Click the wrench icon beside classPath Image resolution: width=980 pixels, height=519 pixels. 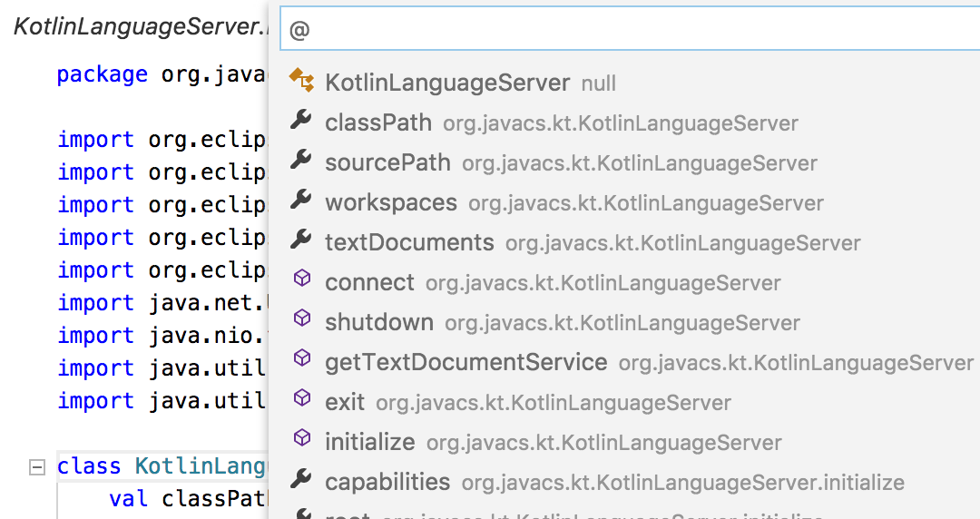click(301, 120)
